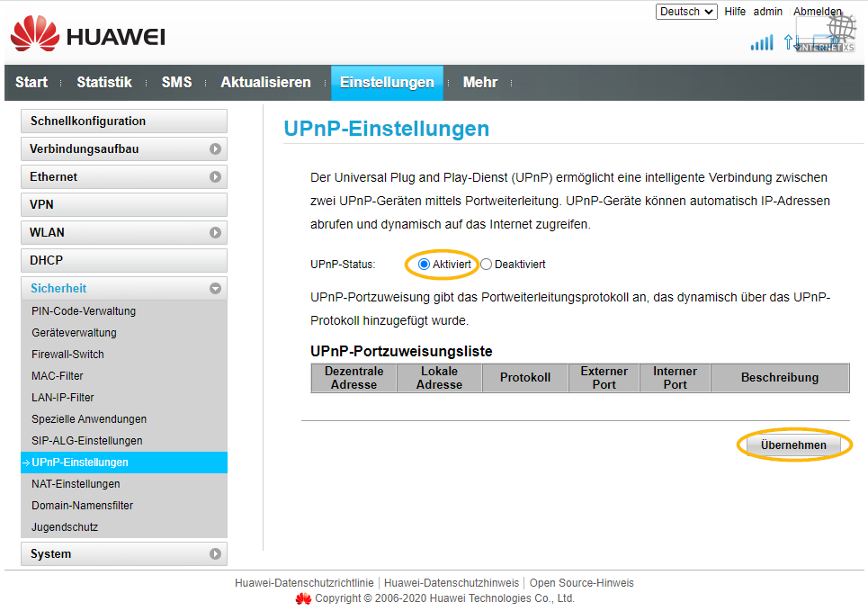Open SIP-ALG-Einstellungen page
The image size is (868, 611).
[87, 441]
